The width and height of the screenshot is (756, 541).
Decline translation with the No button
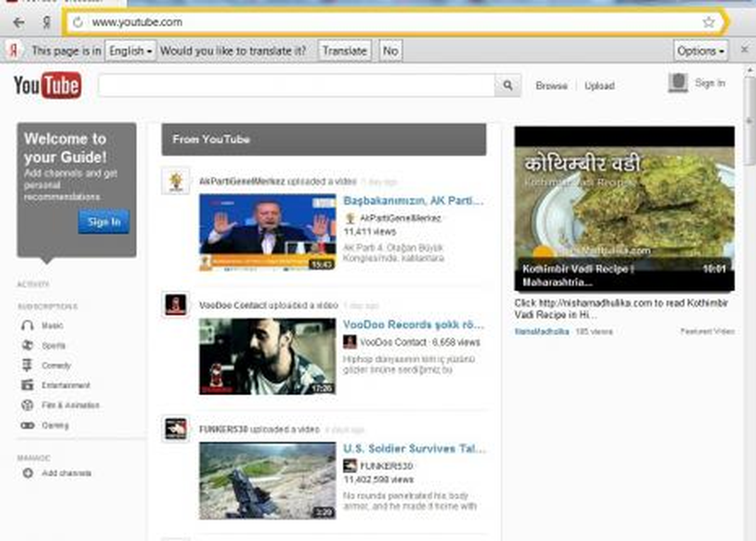[391, 51]
